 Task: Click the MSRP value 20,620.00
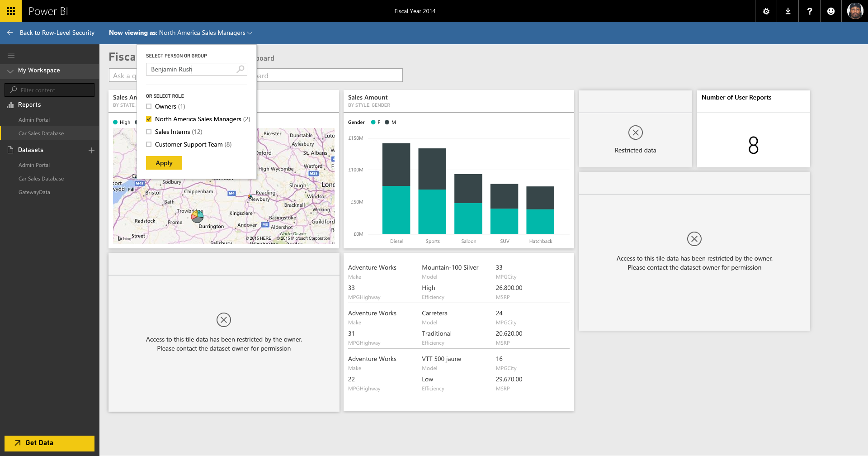point(509,333)
